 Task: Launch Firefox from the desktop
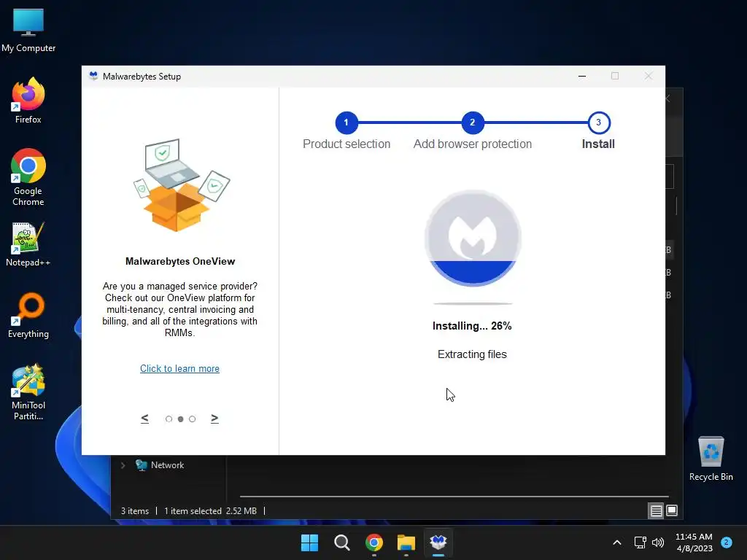tap(28, 101)
